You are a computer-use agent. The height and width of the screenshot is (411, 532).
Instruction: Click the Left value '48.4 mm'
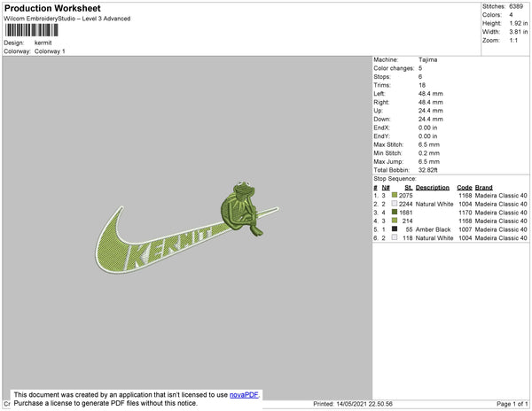(x=431, y=94)
